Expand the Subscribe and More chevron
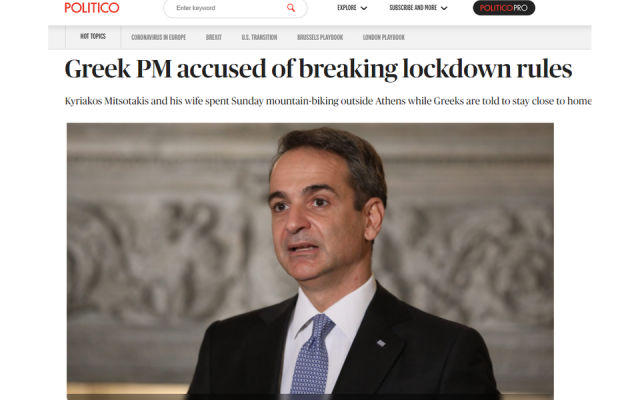This screenshot has height=400, width=630. click(x=444, y=8)
